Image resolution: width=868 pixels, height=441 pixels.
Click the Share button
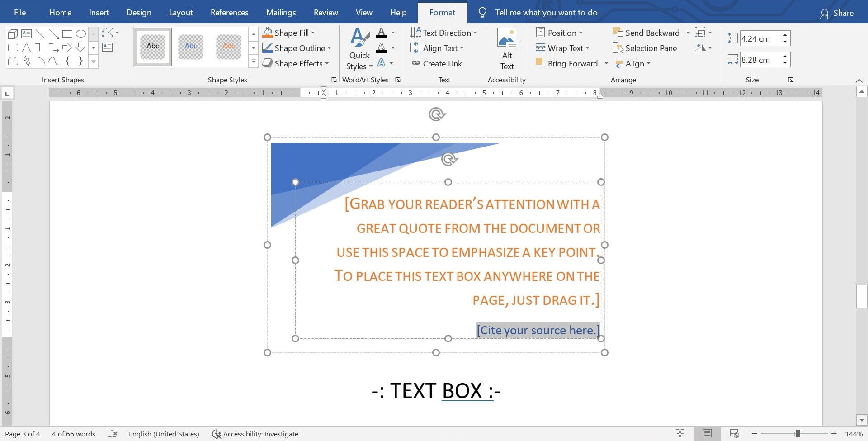pos(837,12)
